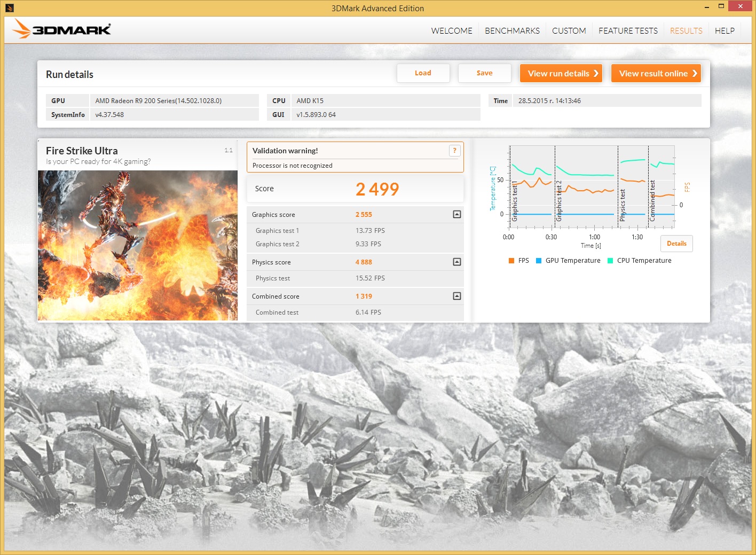Click the Graphics score value 2 555
The image size is (756, 555).
click(364, 215)
